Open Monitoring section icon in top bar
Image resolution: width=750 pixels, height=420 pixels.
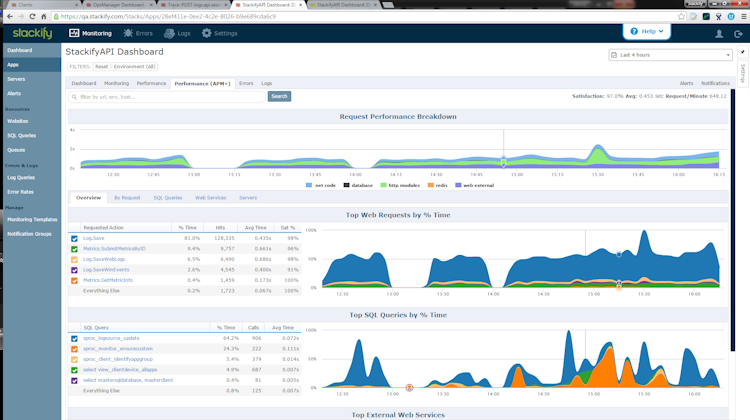[x=74, y=33]
